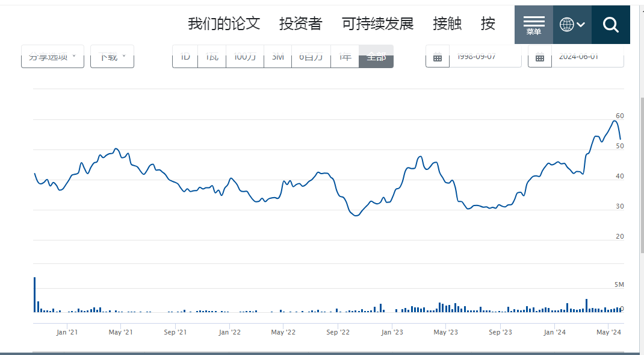Click the May '23 axis label
Image resolution: width=644 pixels, height=355 pixels.
coord(445,332)
